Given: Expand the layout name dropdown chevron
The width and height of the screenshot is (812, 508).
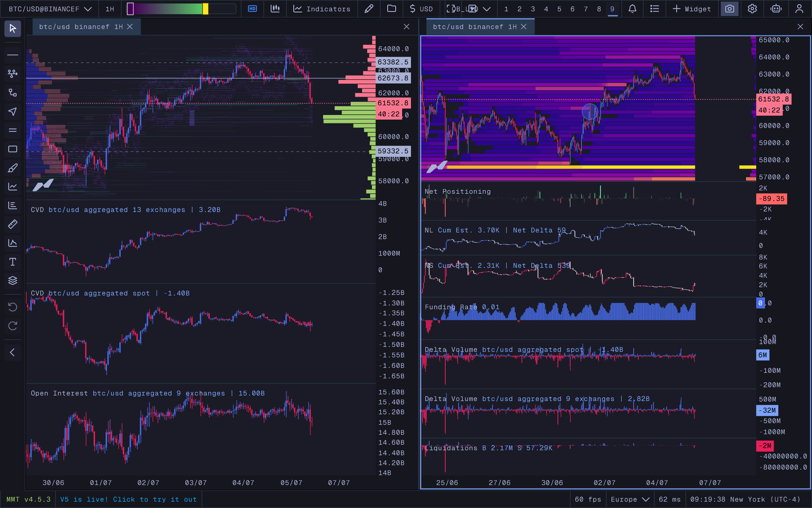Looking at the screenshot, I should click(487, 9).
